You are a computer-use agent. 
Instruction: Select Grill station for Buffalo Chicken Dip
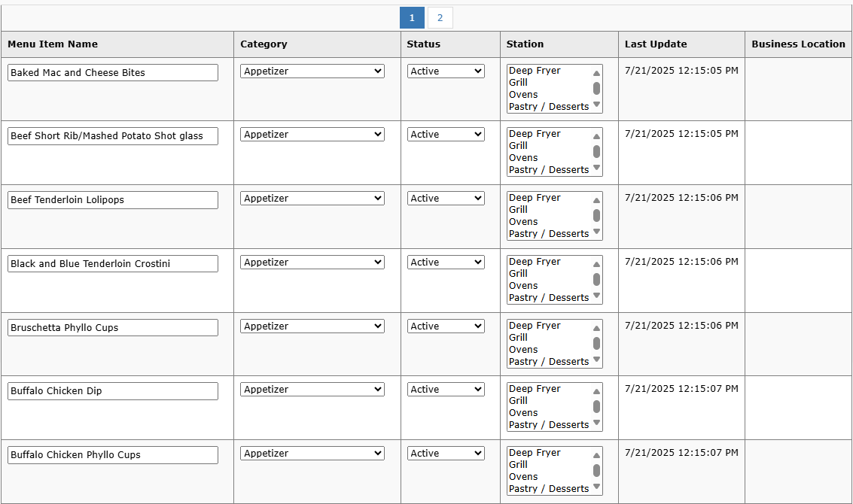tap(550, 401)
